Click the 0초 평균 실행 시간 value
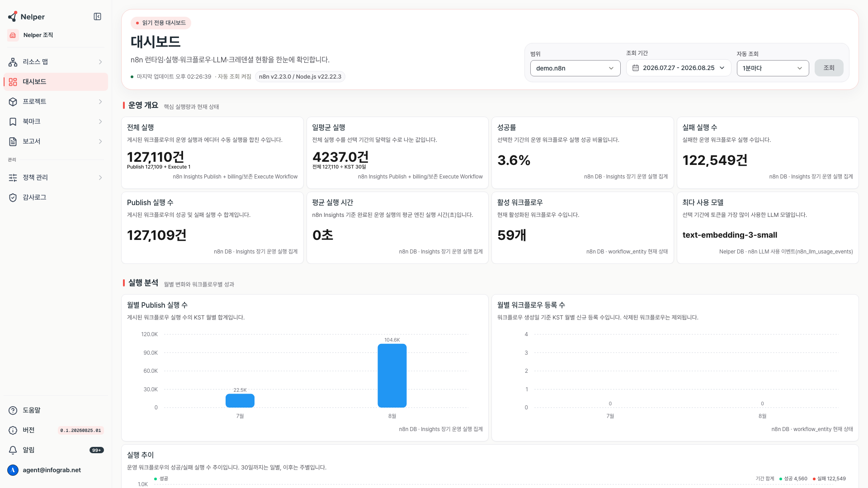Screen dimensions: 868x488 (x=323, y=235)
